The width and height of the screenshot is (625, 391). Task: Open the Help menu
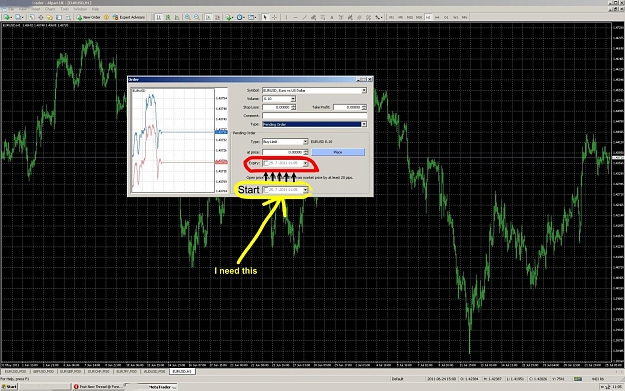[95, 9]
